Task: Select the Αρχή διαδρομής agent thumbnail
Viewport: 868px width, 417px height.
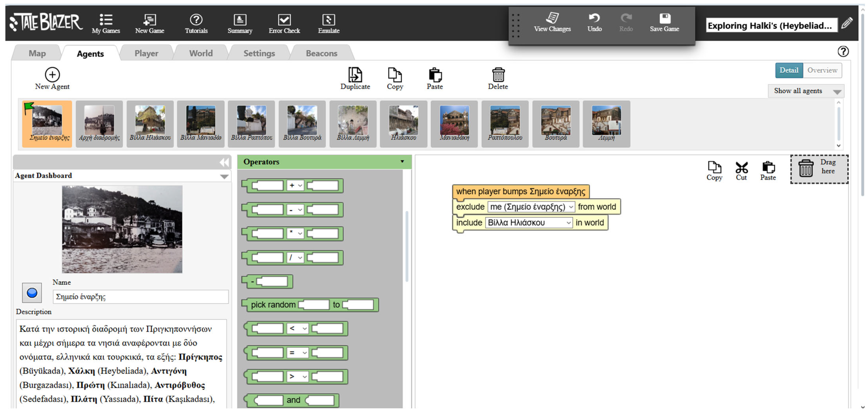Action: (x=99, y=124)
